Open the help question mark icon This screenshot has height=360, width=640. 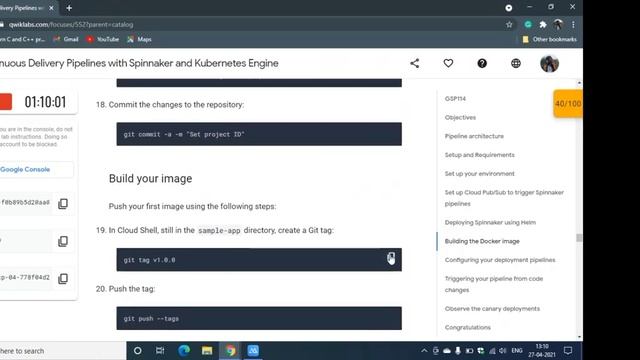[x=482, y=63]
